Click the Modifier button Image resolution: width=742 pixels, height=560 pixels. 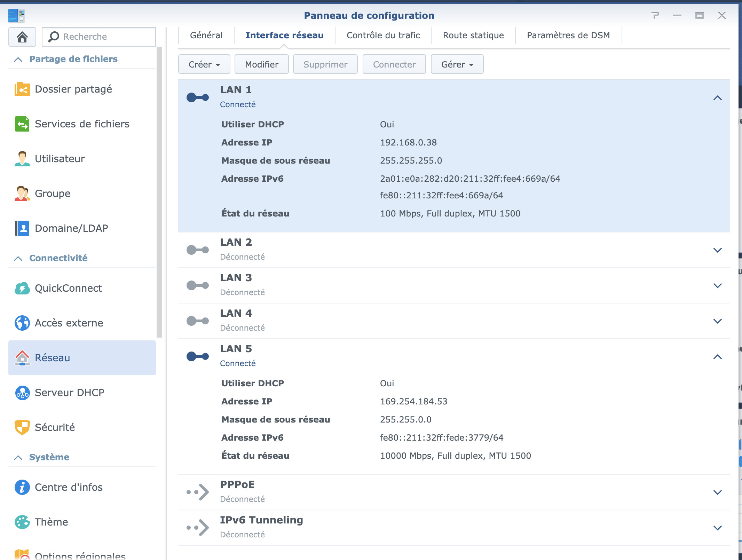261,64
